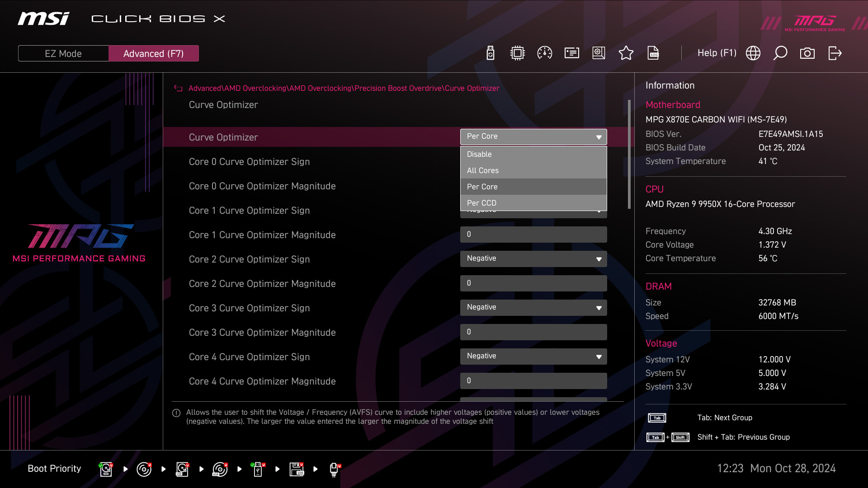
Task: Switch to EZ Mode
Action: pos(63,53)
